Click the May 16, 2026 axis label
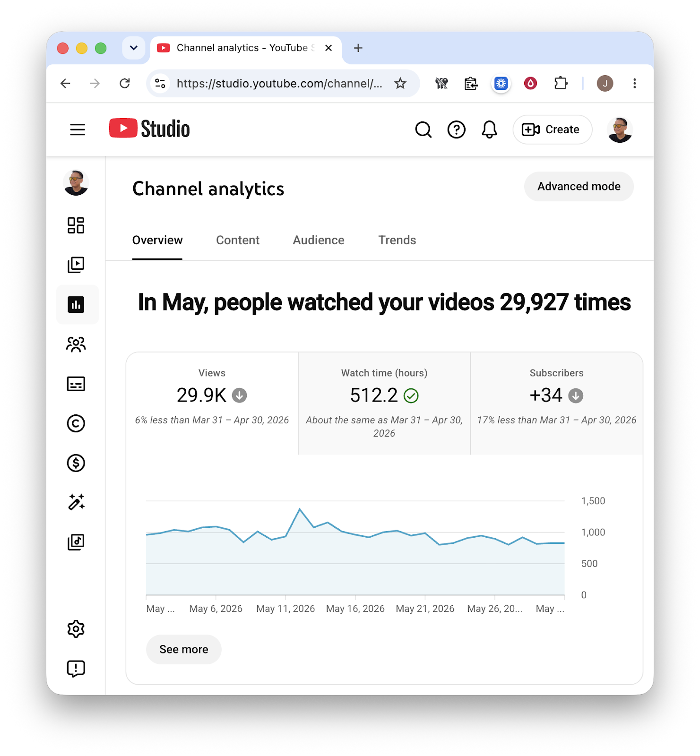Viewport: 700px width, 756px height. (x=355, y=609)
